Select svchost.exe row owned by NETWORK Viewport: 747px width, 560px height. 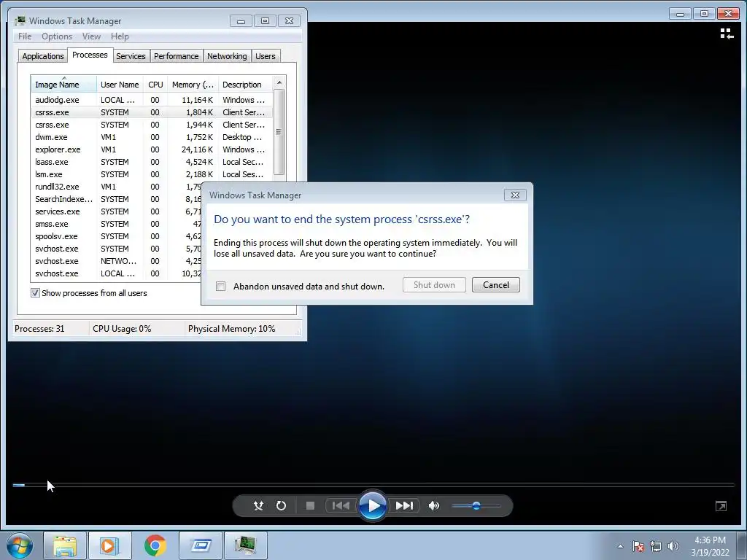[x=116, y=260]
